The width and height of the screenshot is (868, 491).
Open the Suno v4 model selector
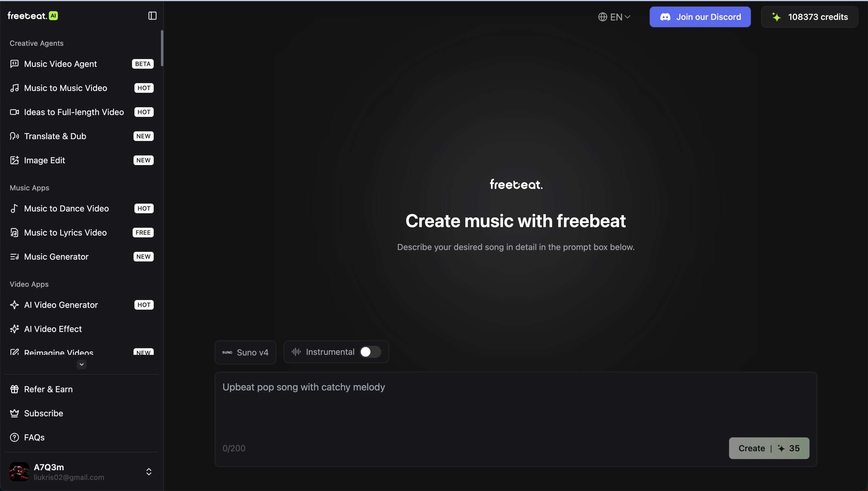click(x=245, y=352)
